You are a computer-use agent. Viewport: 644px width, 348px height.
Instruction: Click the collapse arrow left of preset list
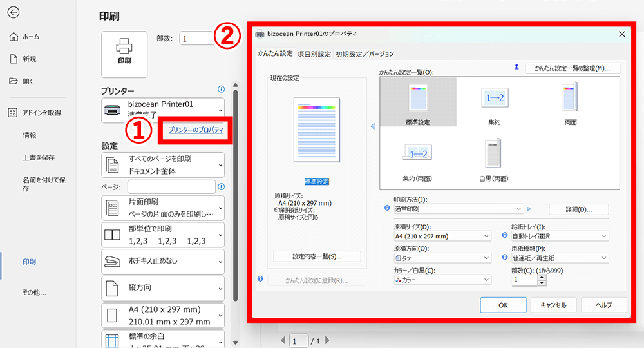pyautogui.click(x=372, y=126)
